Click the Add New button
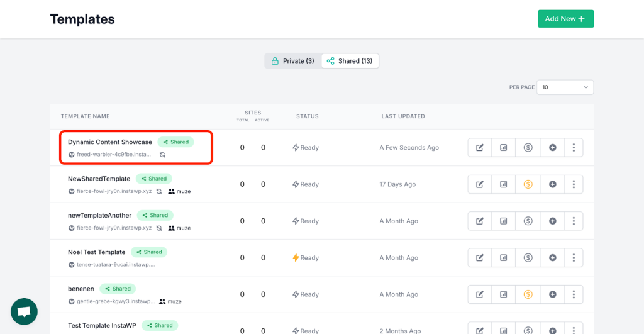The width and height of the screenshot is (644, 334). tap(565, 19)
